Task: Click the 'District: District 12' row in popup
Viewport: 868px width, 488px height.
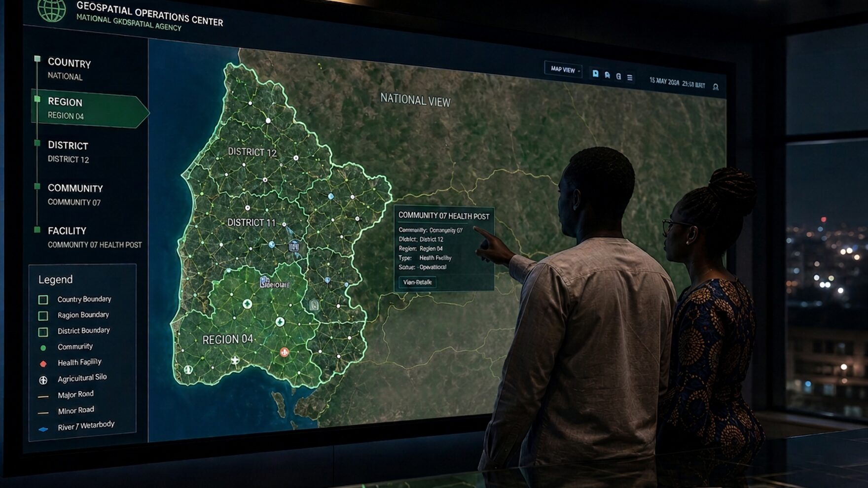Action: (x=421, y=239)
